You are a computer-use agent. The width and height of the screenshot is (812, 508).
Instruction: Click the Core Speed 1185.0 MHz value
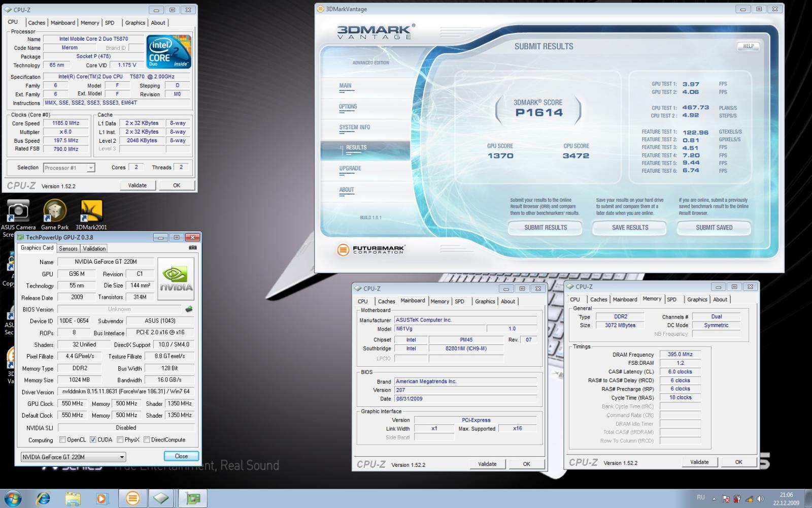point(66,123)
